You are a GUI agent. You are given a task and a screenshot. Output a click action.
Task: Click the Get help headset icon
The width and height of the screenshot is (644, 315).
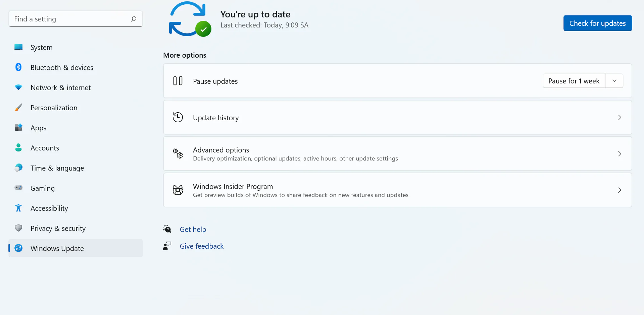click(167, 229)
